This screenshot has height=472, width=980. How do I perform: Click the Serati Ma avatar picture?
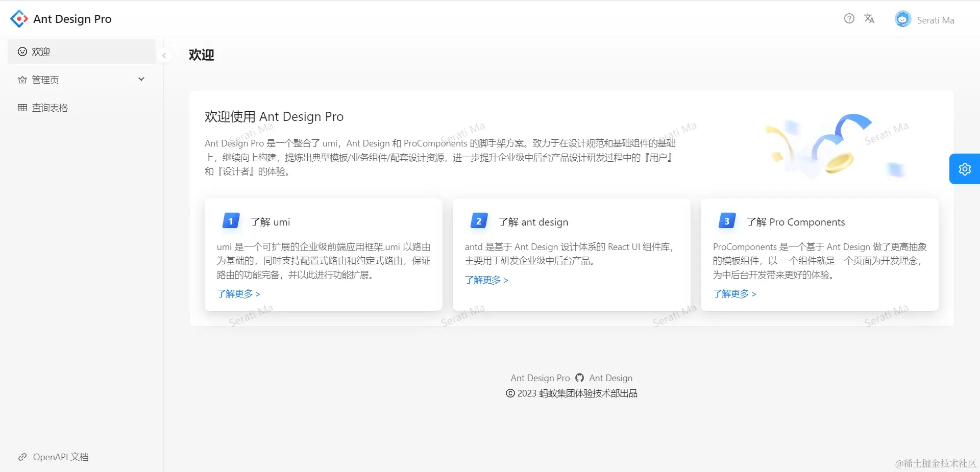[x=903, y=19]
